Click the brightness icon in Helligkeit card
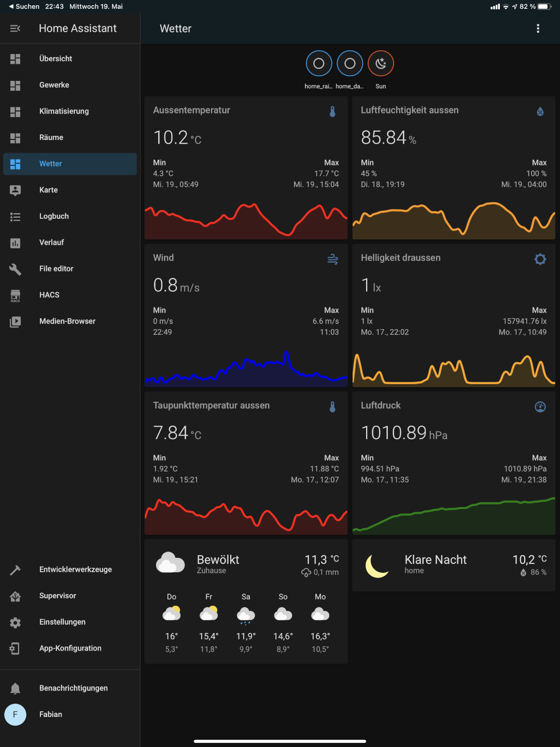Viewport: 560px width, 747px height. click(540, 259)
